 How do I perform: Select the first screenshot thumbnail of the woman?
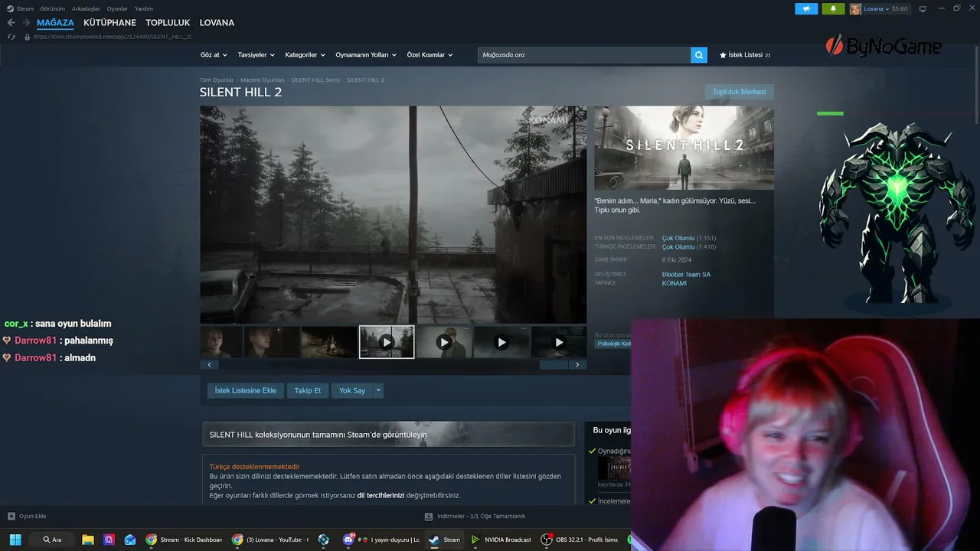(221, 342)
